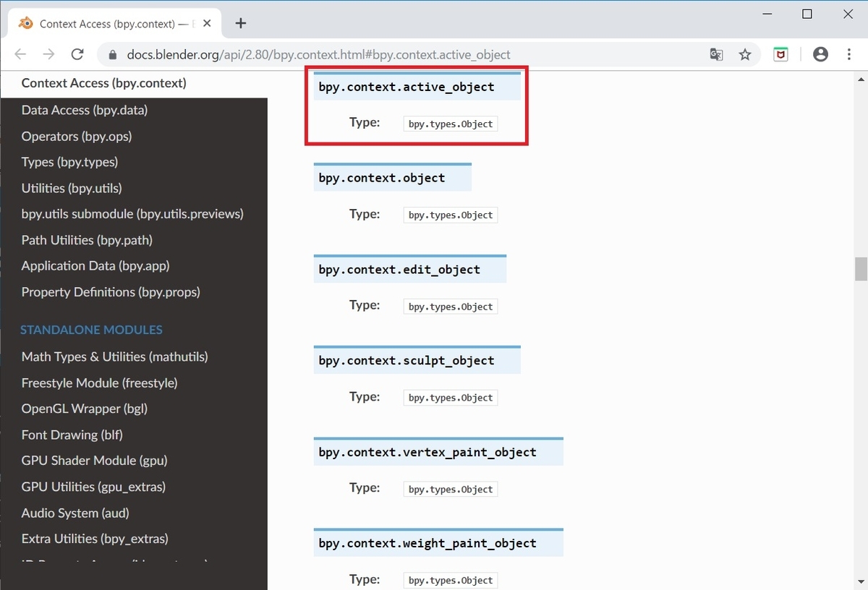868x590 pixels.
Task: Open GPU Shader Module (gpu)
Action: [x=95, y=461]
